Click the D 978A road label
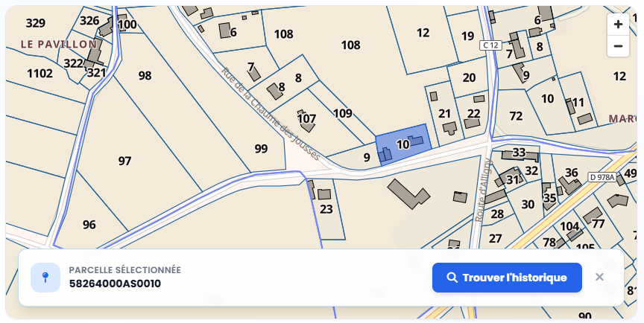This screenshot has height=323, width=644. click(603, 177)
